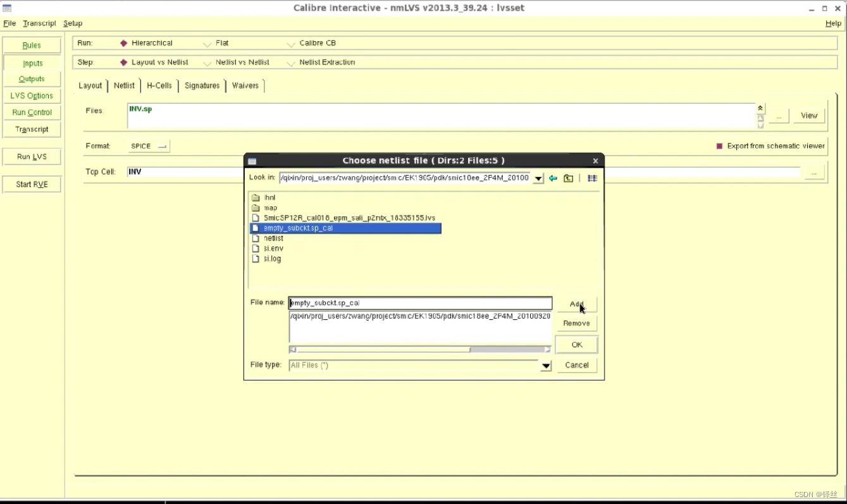Open the Transcript menu

pyautogui.click(x=39, y=23)
